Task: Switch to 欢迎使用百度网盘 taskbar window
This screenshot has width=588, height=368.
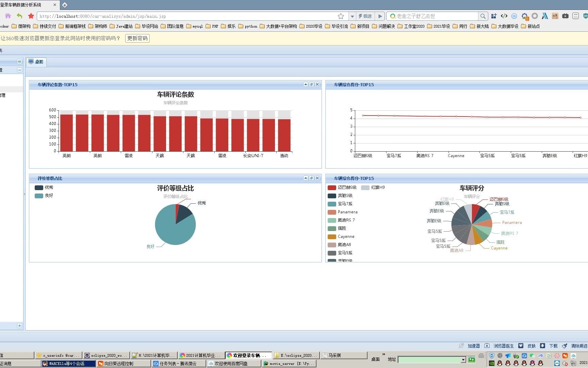Action: tap(234, 364)
